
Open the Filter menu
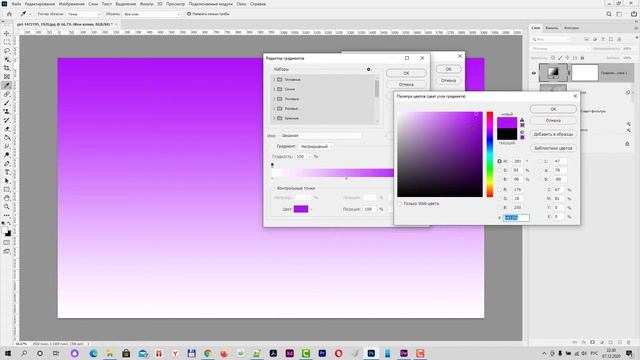(147, 4)
